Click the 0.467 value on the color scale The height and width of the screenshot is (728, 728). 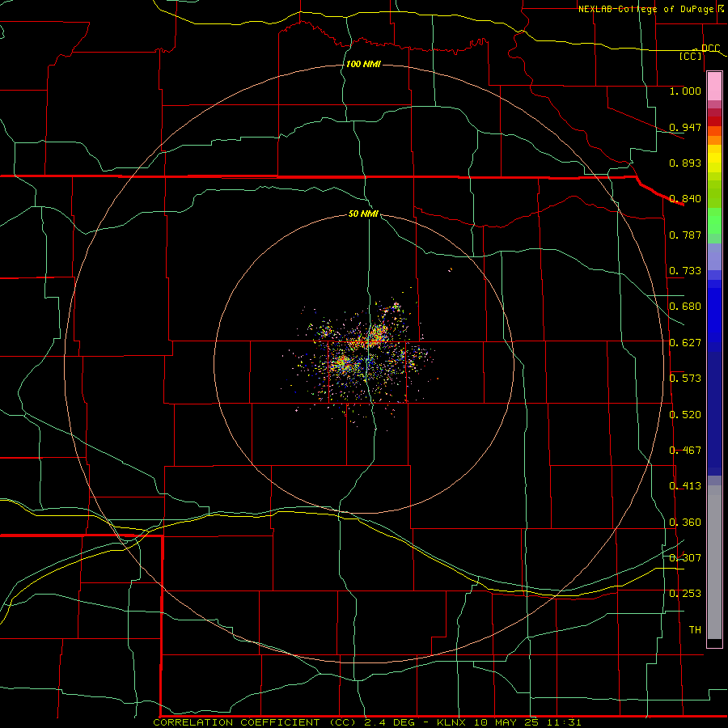(x=685, y=451)
